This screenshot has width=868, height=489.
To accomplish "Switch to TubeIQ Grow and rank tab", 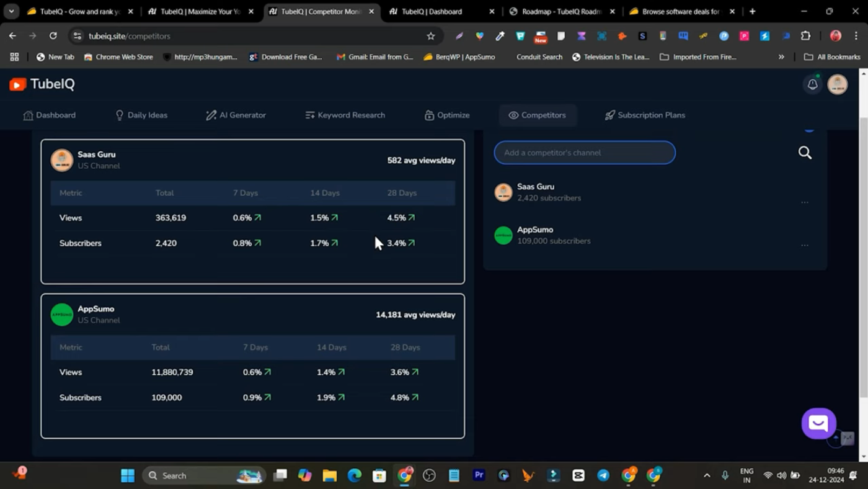I will pyautogui.click(x=79, y=11).
